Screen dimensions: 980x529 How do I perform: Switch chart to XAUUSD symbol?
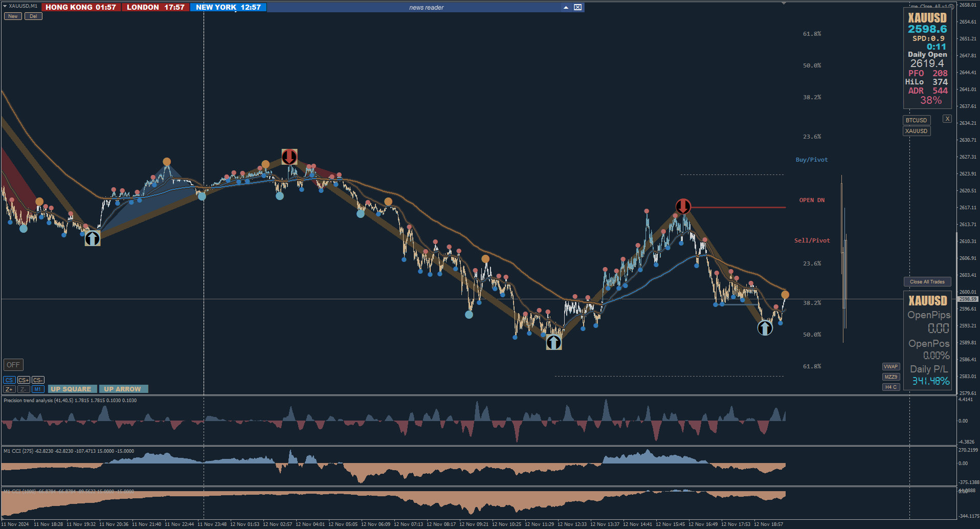pos(916,131)
